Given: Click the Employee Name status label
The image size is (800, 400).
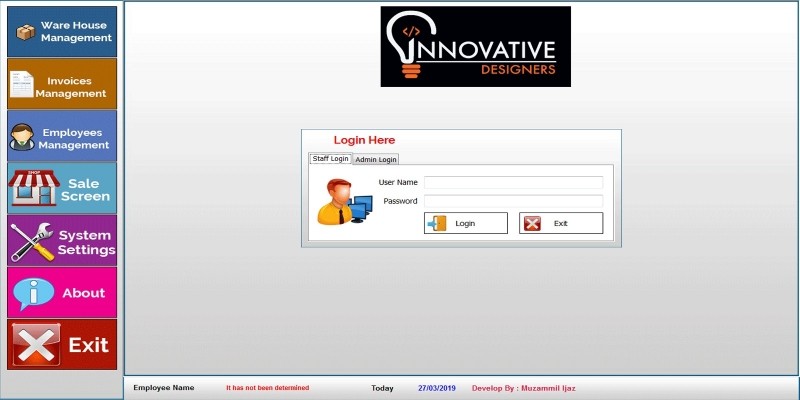Looking at the screenshot, I should tap(163, 388).
